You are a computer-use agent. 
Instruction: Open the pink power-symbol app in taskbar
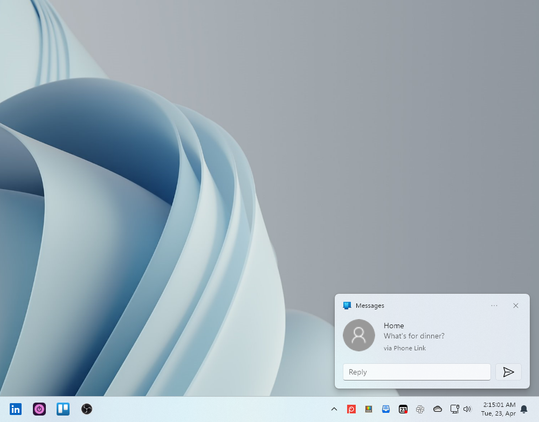[39, 409]
